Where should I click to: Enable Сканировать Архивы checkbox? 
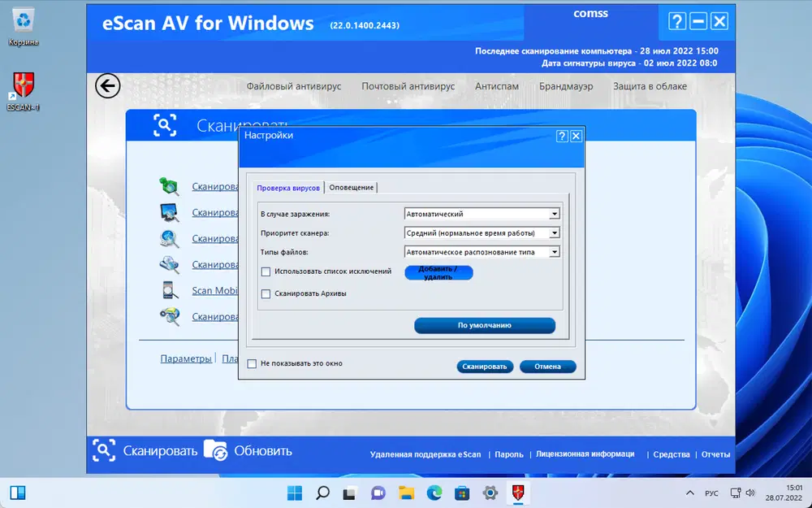coord(266,294)
